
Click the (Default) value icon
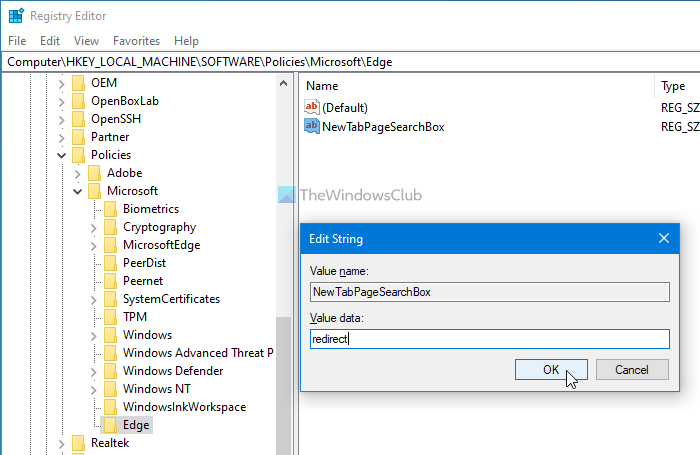(312, 107)
